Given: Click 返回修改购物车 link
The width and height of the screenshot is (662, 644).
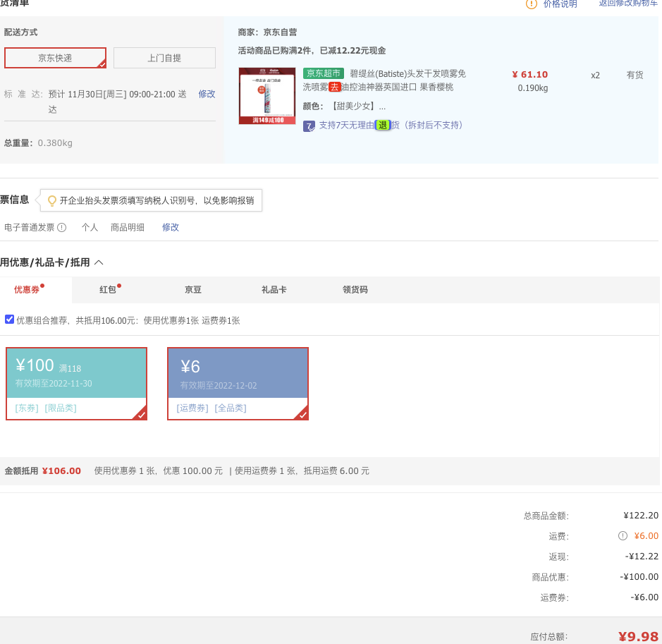Looking at the screenshot, I should (628, 4).
